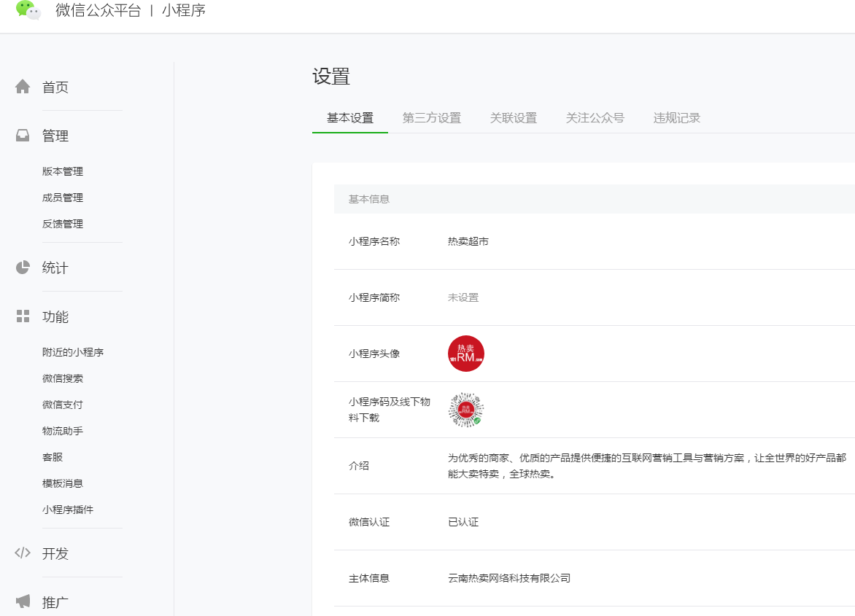Open the 功能 sidebar section

55,317
